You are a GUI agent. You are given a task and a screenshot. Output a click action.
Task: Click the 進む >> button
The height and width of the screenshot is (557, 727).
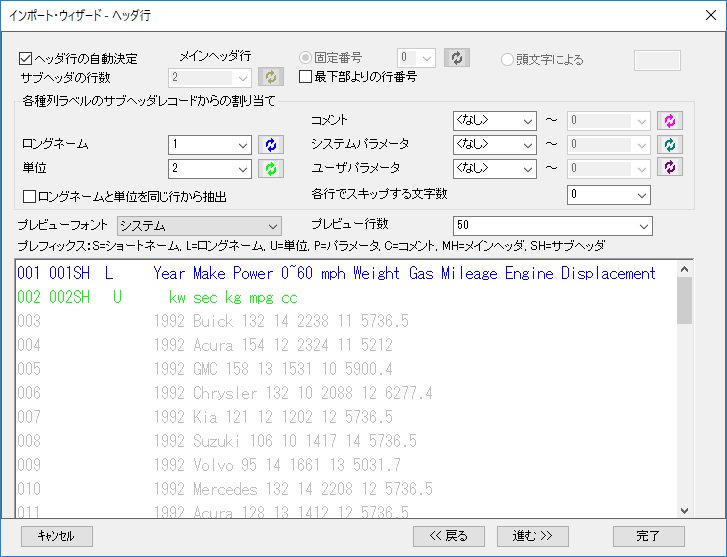click(x=533, y=536)
